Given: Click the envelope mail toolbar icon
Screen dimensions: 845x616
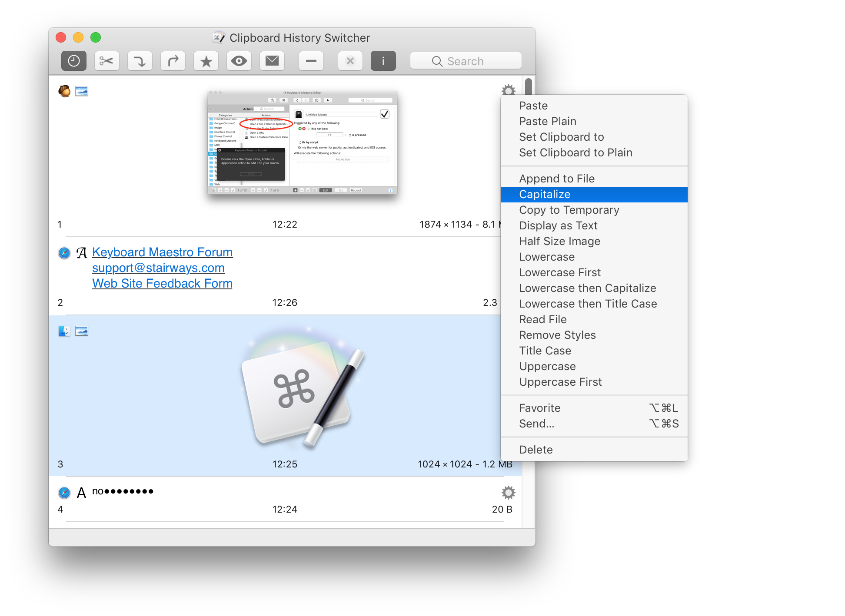Looking at the screenshot, I should [272, 61].
